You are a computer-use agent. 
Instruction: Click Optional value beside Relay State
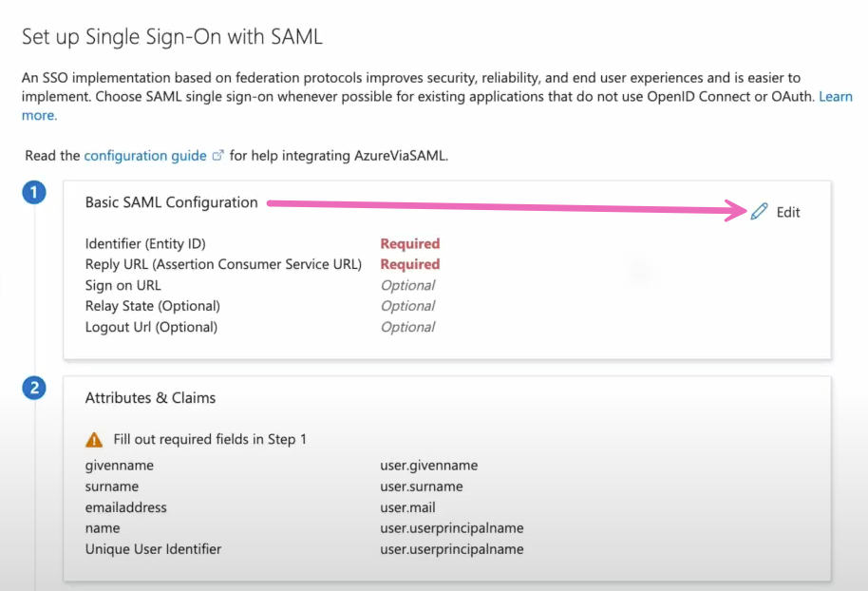click(407, 306)
